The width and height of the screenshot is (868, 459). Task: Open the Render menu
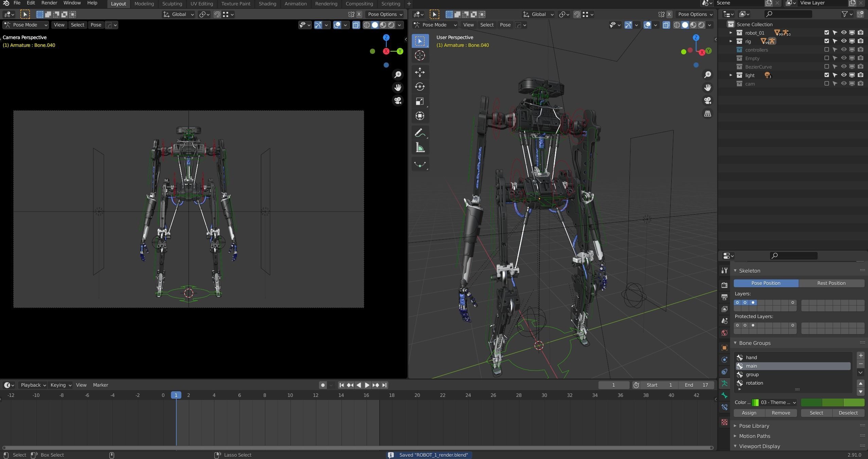click(x=49, y=3)
